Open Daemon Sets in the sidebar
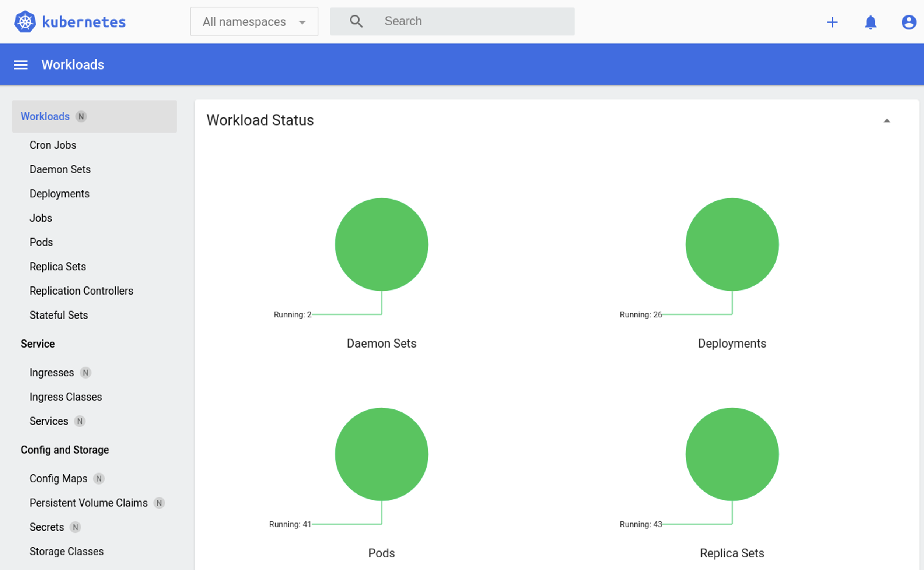Viewport: 924px width, 570px height. pos(60,169)
